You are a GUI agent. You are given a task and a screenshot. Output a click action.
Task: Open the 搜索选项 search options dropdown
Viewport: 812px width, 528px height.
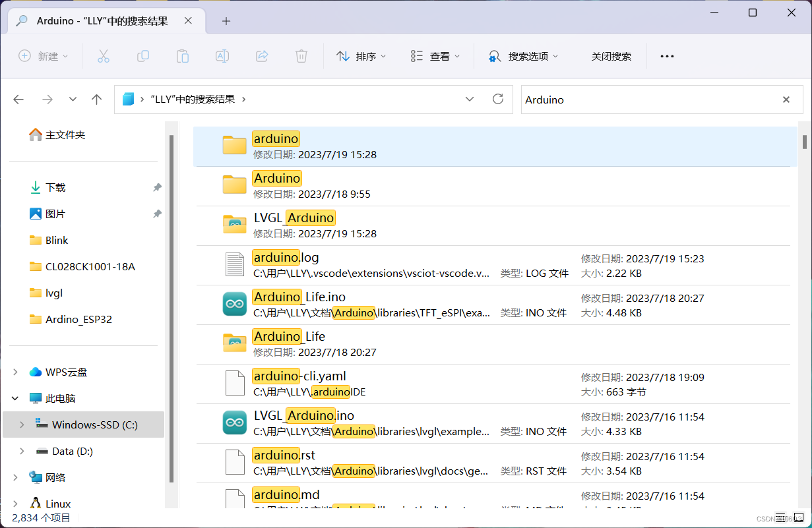click(x=523, y=56)
